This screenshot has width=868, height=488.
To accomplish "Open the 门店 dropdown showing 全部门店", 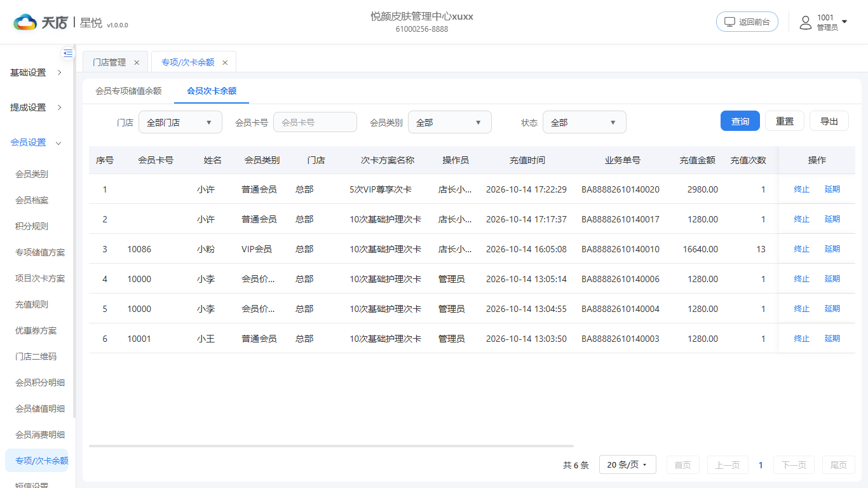I will pyautogui.click(x=180, y=123).
